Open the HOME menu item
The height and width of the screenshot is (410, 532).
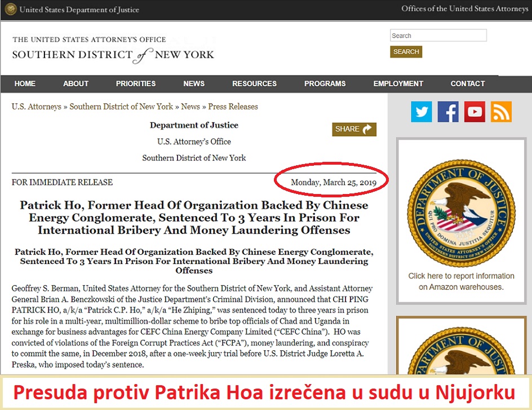pos(25,83)
